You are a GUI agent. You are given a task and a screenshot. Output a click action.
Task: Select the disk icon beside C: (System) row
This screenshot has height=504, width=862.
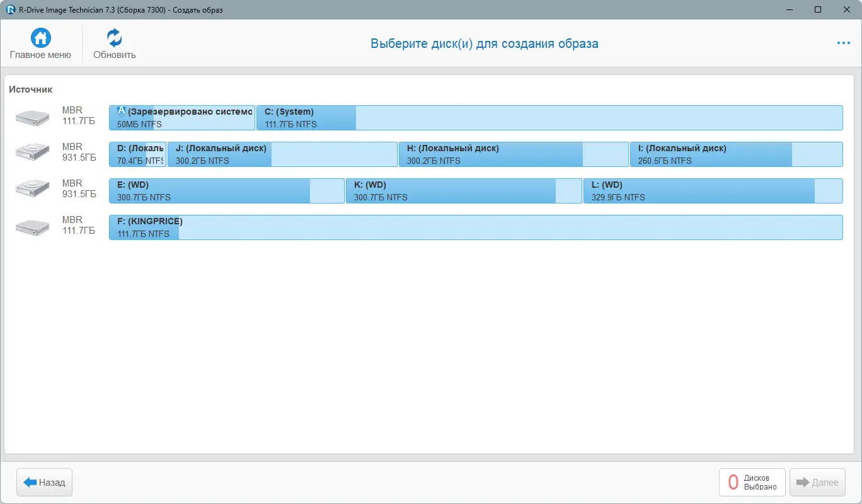[x=33, y=117]
